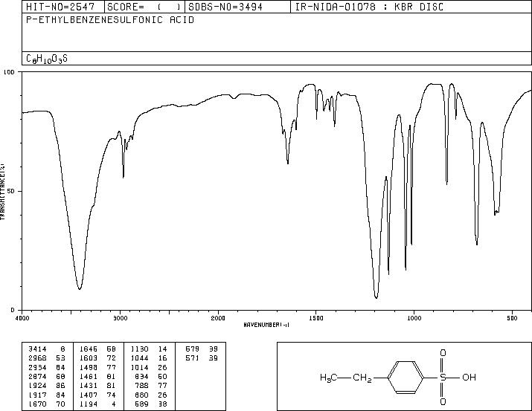
Task: Click the 1917 peak table entry
Action: [x=47, y=395]
